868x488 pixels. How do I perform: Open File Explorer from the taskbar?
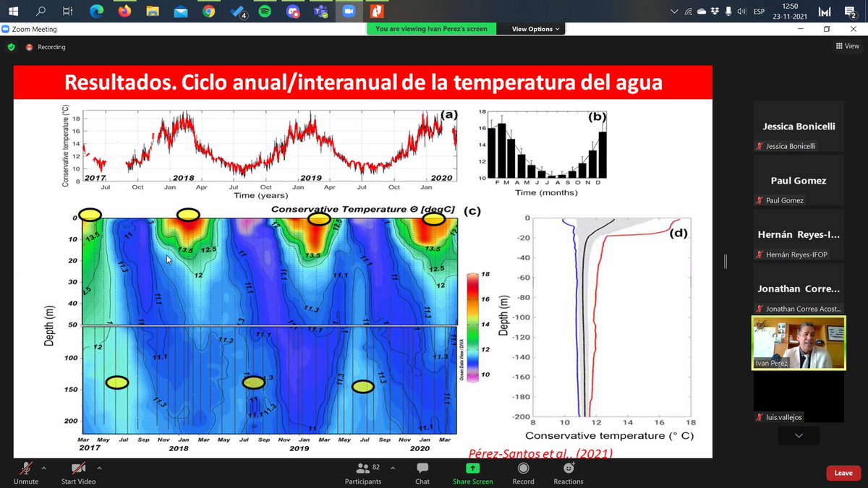tap(153, 12)
